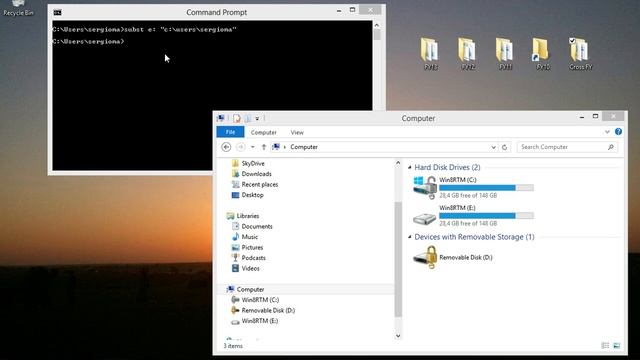Open the File tab in Explorer
640x360 pixels.
(230, 132)
